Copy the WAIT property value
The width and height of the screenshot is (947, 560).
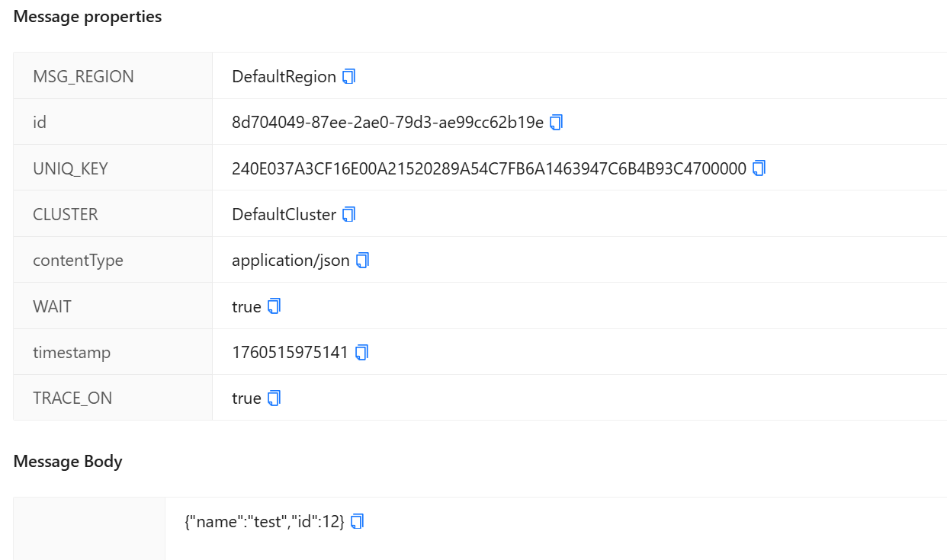click(x=274, y=306)
